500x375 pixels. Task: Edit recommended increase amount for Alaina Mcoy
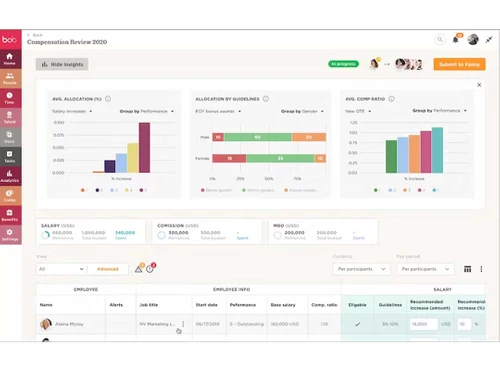(x=424, y=324)
